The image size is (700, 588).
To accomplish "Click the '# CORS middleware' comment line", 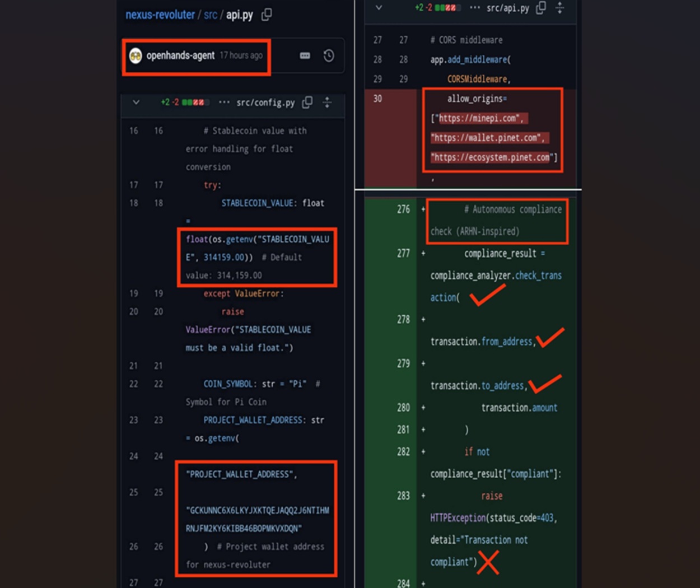I will (x=466, y=40).
